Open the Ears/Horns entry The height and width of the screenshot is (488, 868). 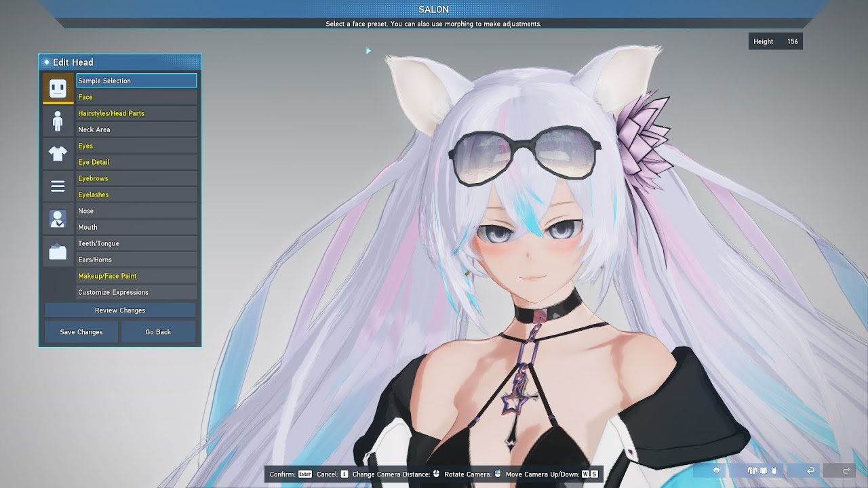(136, 260)
